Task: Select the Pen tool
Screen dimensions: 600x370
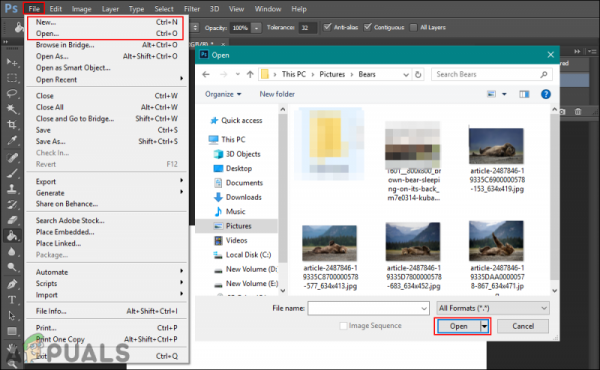Action: coord(12,284)
